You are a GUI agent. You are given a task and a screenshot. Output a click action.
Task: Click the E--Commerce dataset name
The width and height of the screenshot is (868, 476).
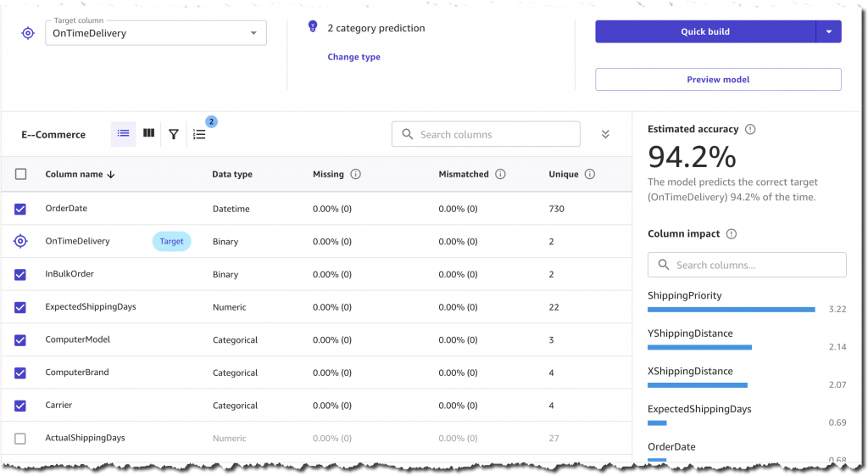point(53,135)
